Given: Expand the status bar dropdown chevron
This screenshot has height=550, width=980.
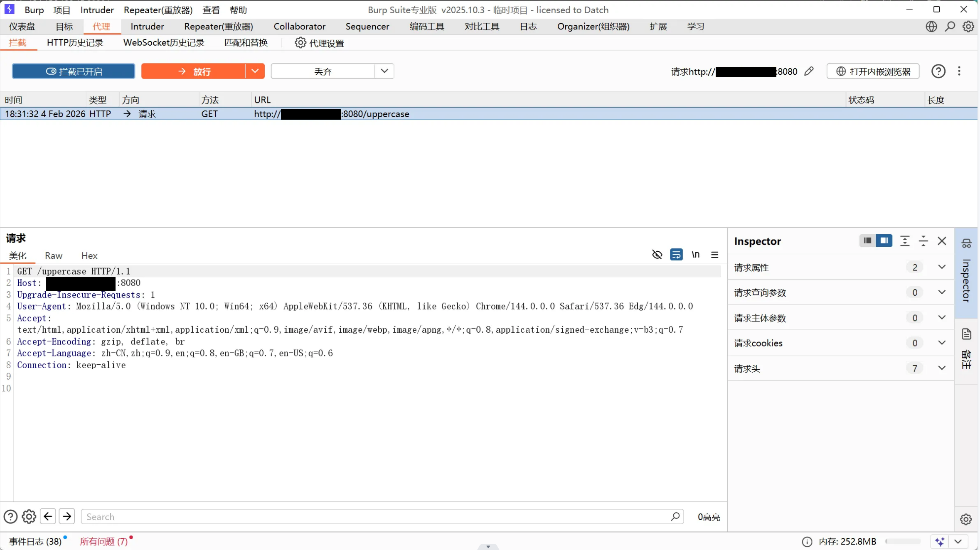Looking at the screenshot, I should click(958, 542).
